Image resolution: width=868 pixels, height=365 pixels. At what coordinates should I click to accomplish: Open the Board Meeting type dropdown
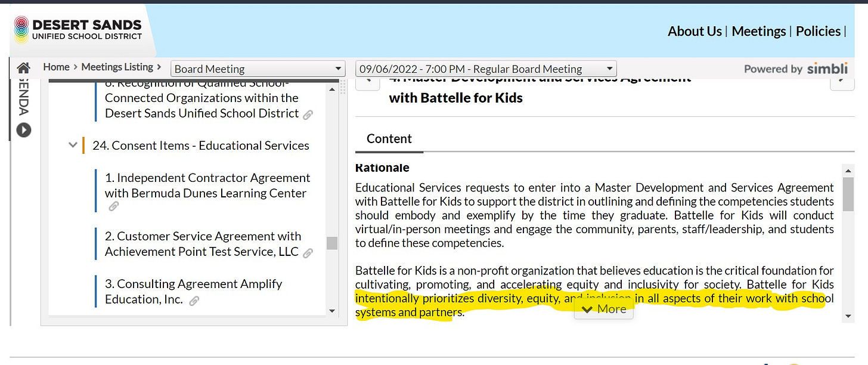pyautogui.click(x=258, y=69)
